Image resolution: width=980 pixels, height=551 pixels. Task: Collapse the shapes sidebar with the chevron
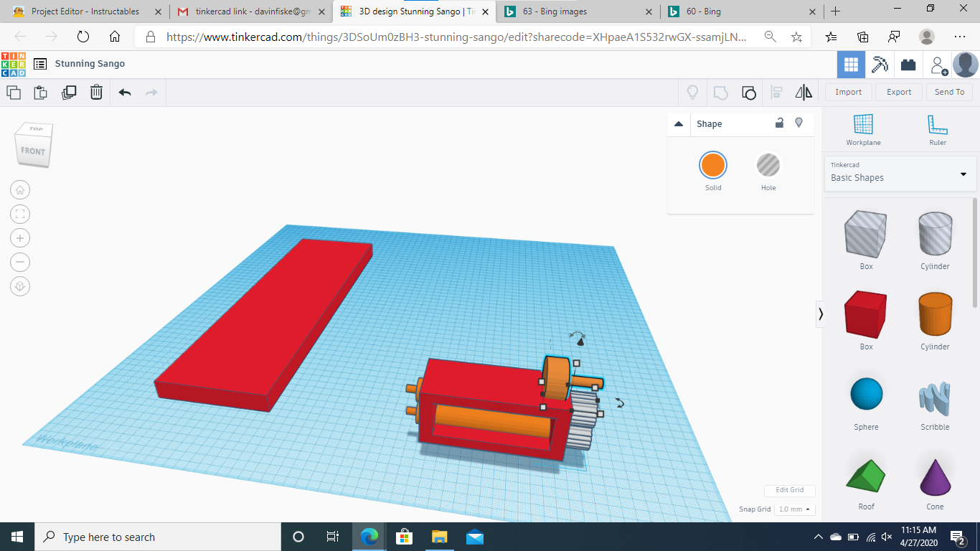pos(820,314)
